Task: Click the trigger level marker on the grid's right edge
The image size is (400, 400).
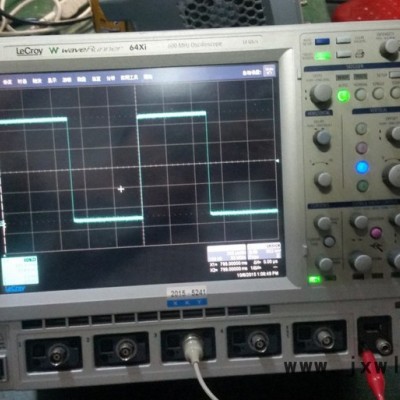Action: pyautogui.click(x=277, y=161)
